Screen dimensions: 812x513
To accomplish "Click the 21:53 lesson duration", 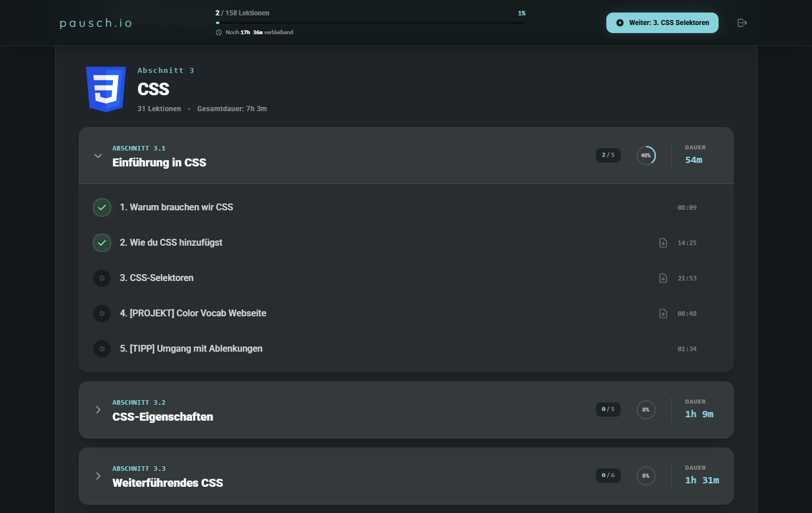I will (687, 278).
